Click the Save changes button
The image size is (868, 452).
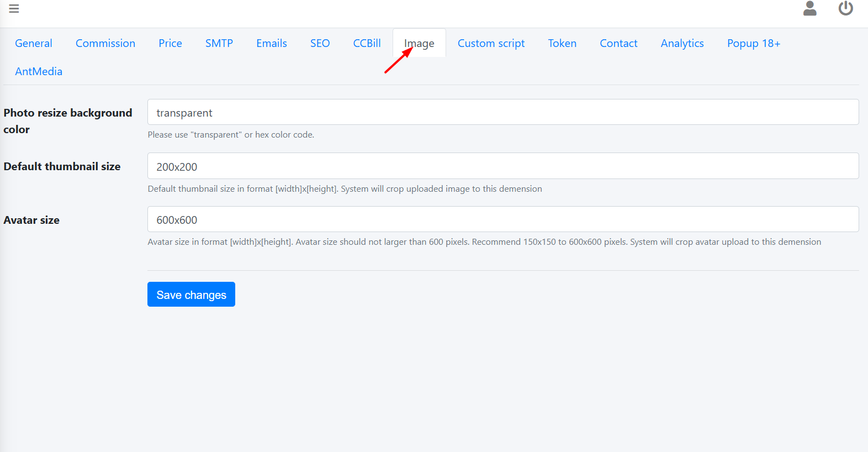pos(191,295)
